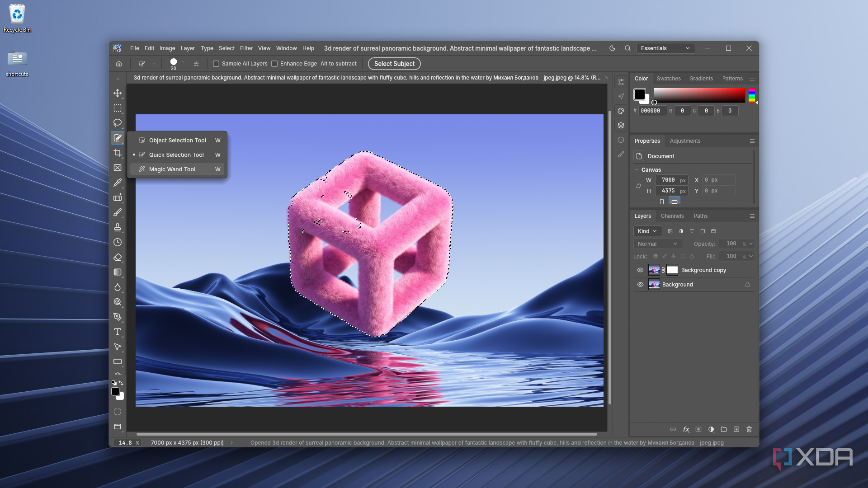Select the Rectangular Marquee tool

pyautogui.click(x=118, y=108)
